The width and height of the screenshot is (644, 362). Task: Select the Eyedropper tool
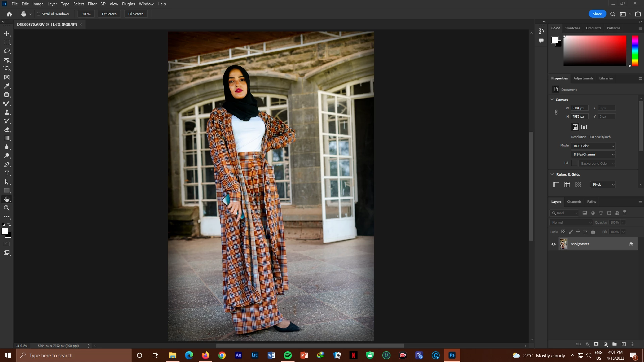[x=7, y=86]
